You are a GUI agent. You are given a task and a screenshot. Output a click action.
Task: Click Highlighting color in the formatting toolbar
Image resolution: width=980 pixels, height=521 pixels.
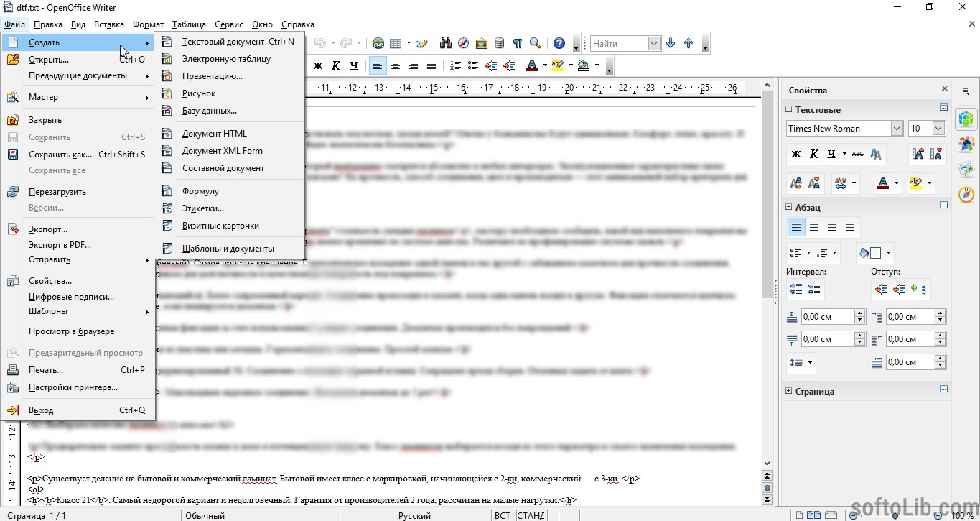click(x=557, y=65)
